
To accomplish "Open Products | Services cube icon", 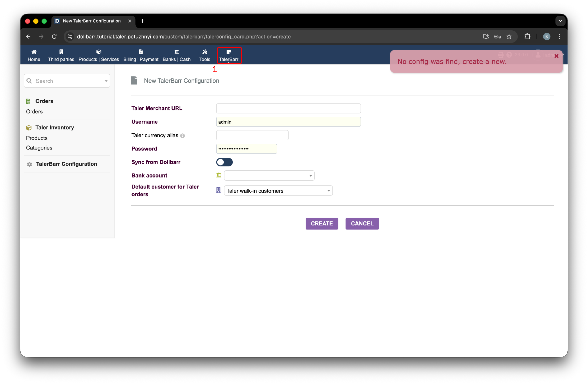I will click(99, 52).
